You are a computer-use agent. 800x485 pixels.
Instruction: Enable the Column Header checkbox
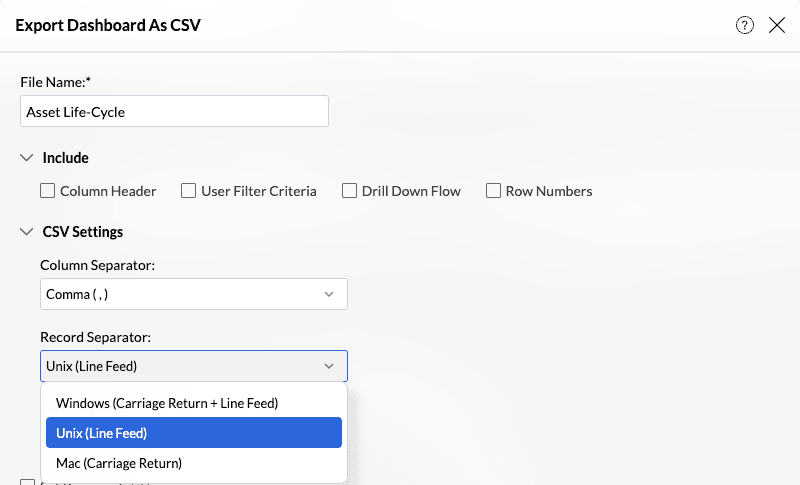pos(47,191)
